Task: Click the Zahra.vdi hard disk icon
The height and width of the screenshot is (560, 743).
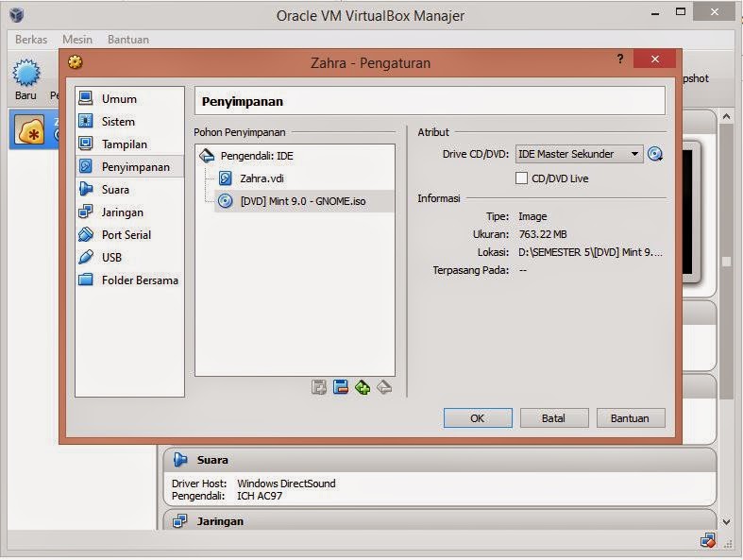Action: (226, 178)
